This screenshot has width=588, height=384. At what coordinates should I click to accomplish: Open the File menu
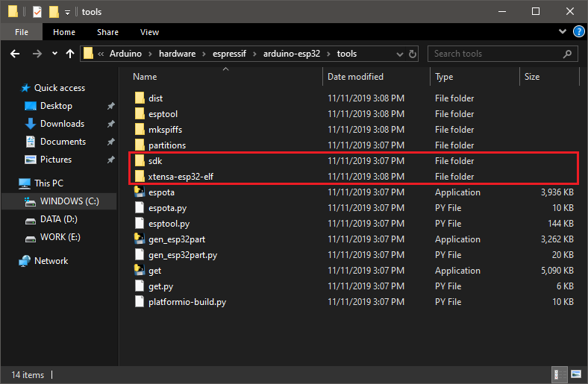[x=22, y=32]
